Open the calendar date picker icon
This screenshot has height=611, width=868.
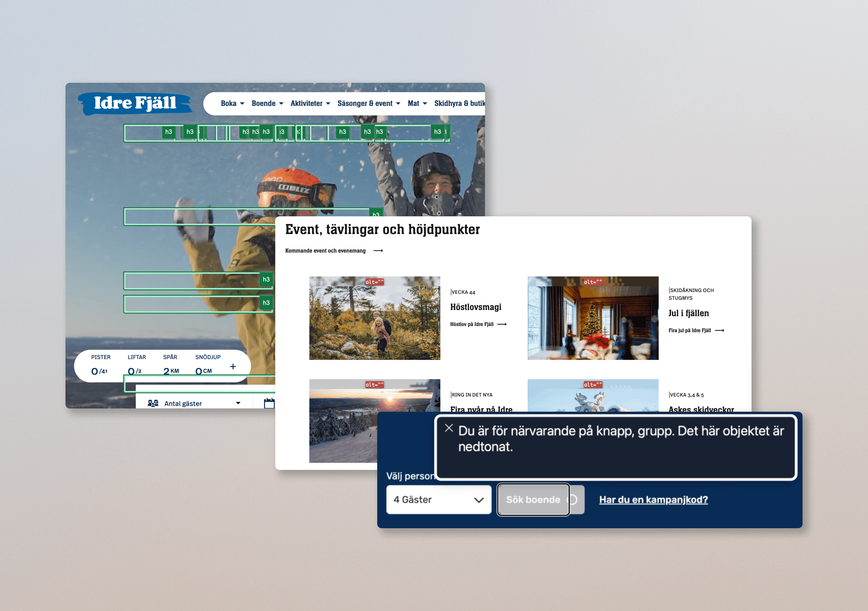(x=268, y=403)
